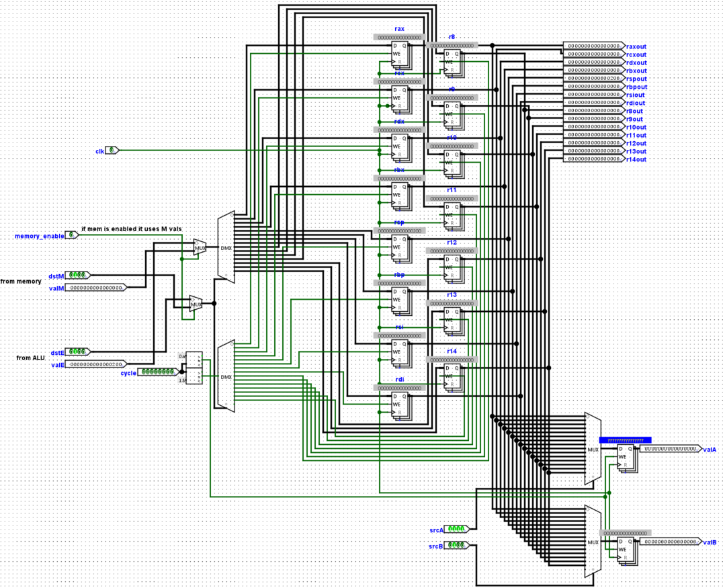Viewport: 723px width, 588px height.
Task: Select the register driving valA output
Action: [x=627, y=459]
